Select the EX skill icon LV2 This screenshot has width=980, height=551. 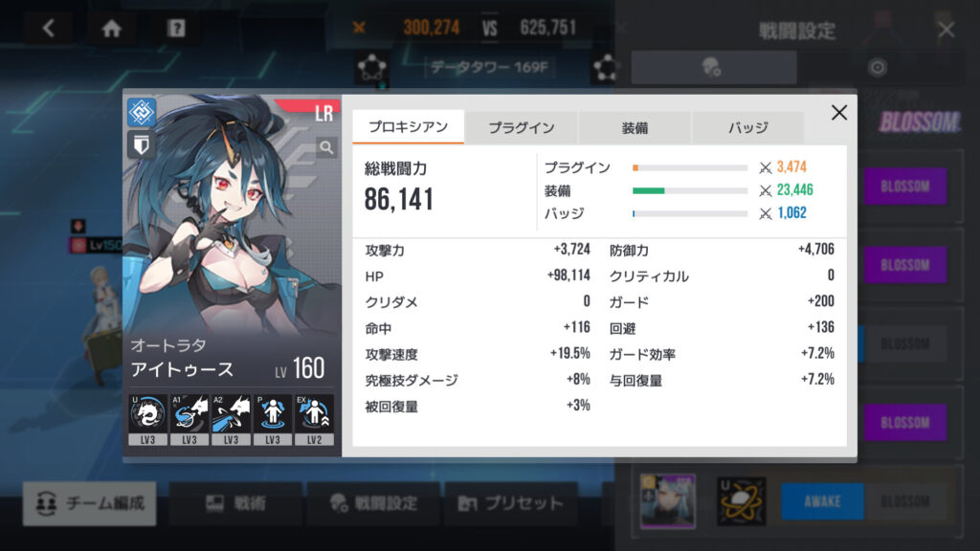[x=314, y=419]
